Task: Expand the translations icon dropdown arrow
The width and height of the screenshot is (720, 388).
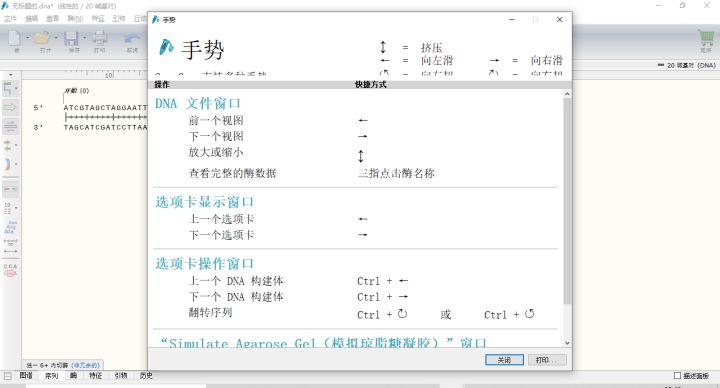Action: click(x=16, y=146)
